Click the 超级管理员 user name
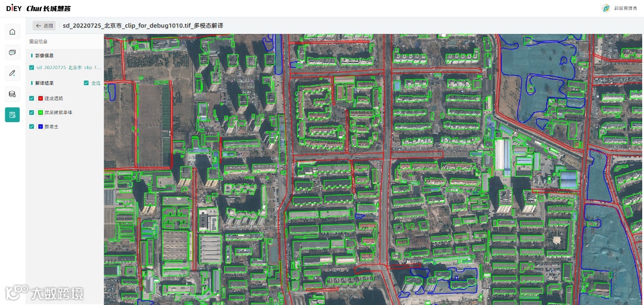Screen dimensions: 644x305 coord(626,8)
